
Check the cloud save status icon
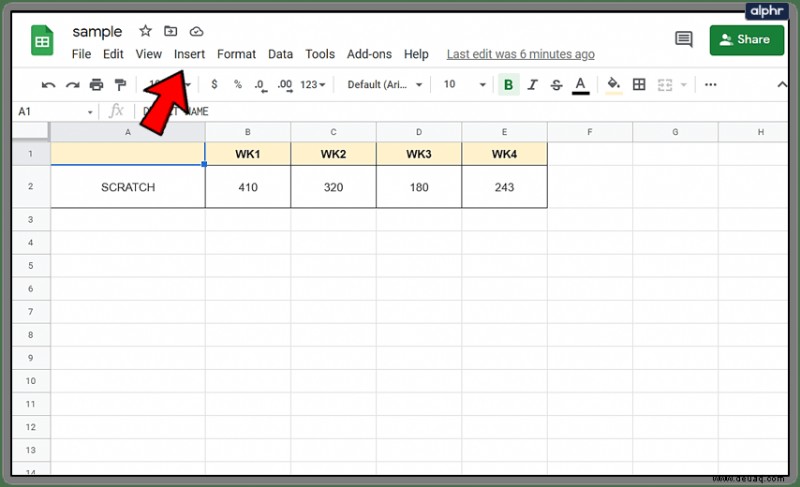pyautogui.click(x=196, y=32)
